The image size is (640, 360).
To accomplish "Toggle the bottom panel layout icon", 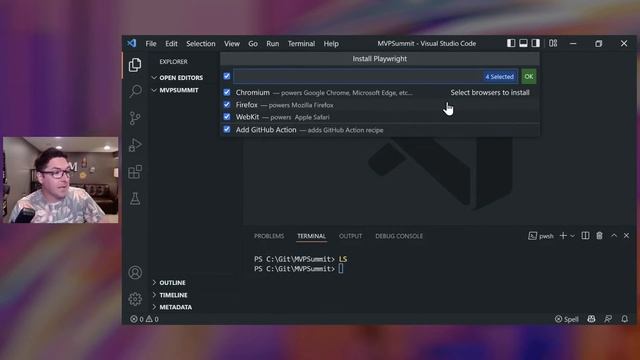I will click(x=523, y=43).
